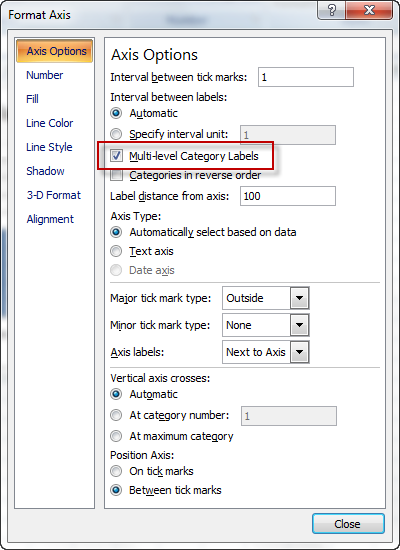Image resolution: width=400 pixels, height=550 pixels.
Task: Select the Shadow category
Action: pyautogui.click(x=45, y=171)
